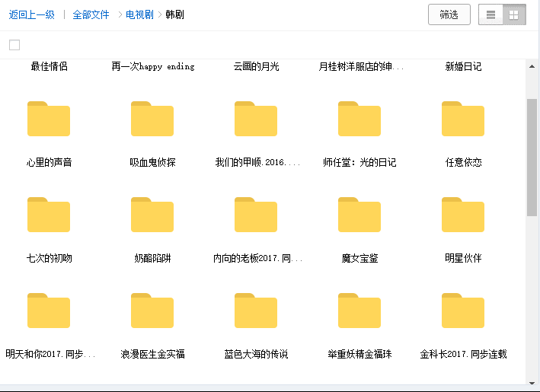
Task: Click scrollbar up arrow
Action: tap(532, 67)
